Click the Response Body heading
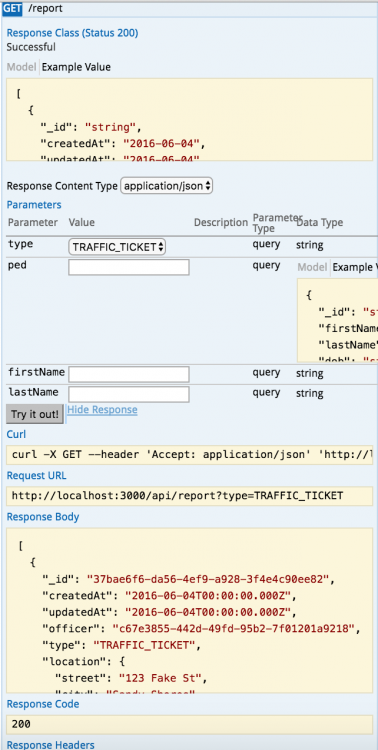The height and width of the screenshot is (750, 378). pyautogui.click(x=43, y=517)
